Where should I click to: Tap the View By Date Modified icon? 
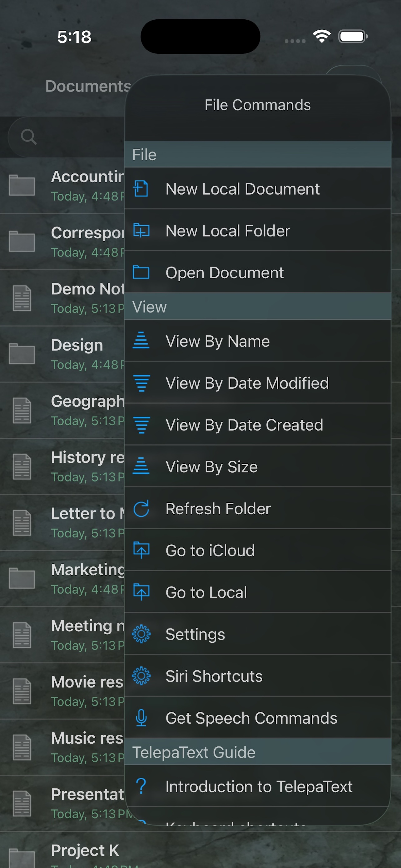[141, 383]
